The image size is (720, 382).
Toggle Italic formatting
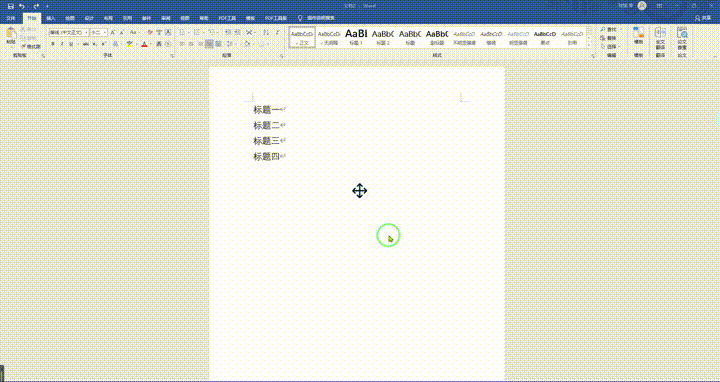click(x=62, y=44)
